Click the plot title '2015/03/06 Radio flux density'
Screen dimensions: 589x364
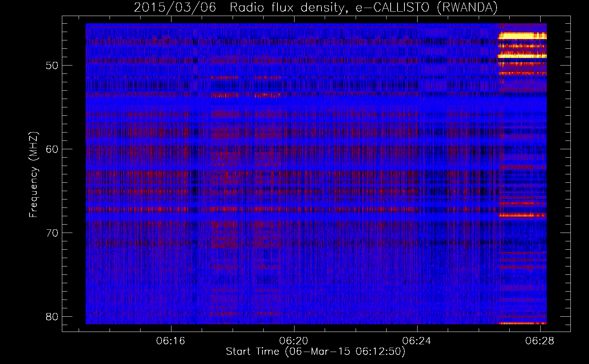coord(239,7)
